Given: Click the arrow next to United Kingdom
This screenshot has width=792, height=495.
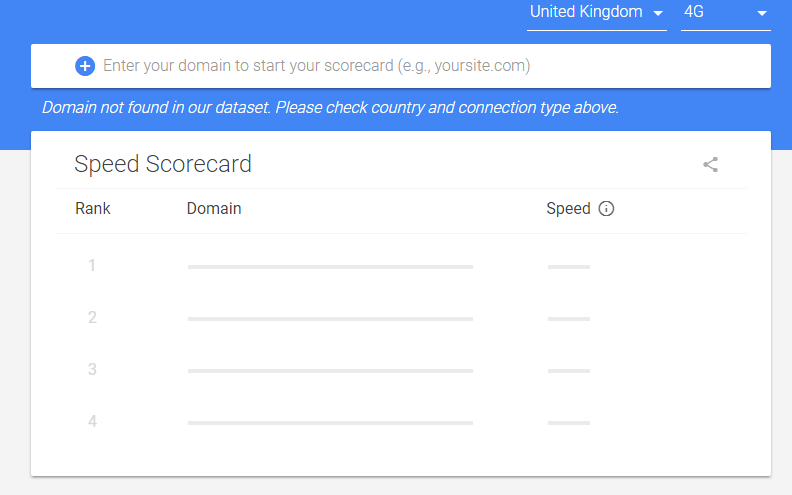Looking at the screenshot, I should (x=658, y=14).
